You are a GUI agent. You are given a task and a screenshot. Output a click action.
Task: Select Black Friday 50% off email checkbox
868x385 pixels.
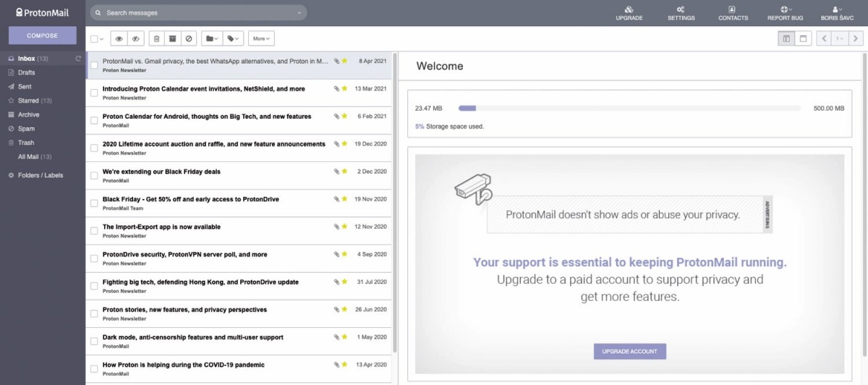[94, 203]
